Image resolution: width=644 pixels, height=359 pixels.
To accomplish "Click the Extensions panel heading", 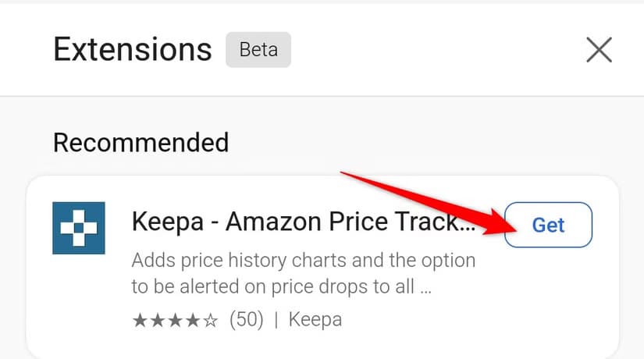I will pos(133,50).
